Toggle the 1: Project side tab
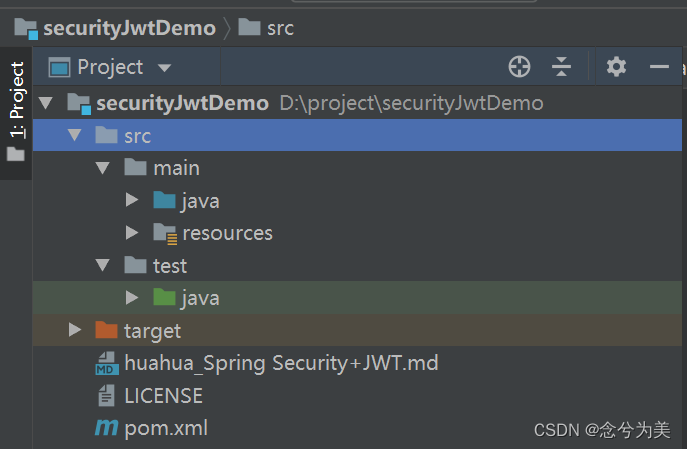687x449 pixels. pyautogui.click(x=16, y=112)
